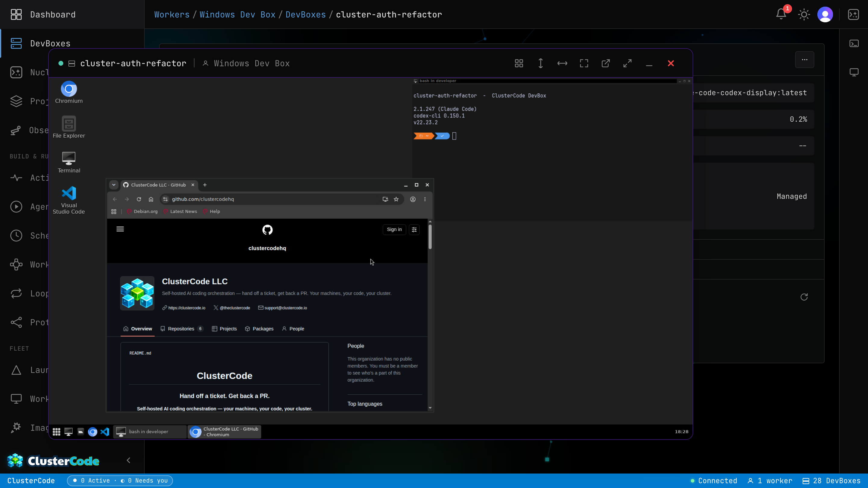
Task: Open GitHub appearance settings sliders icon
Action: [414, 229]
